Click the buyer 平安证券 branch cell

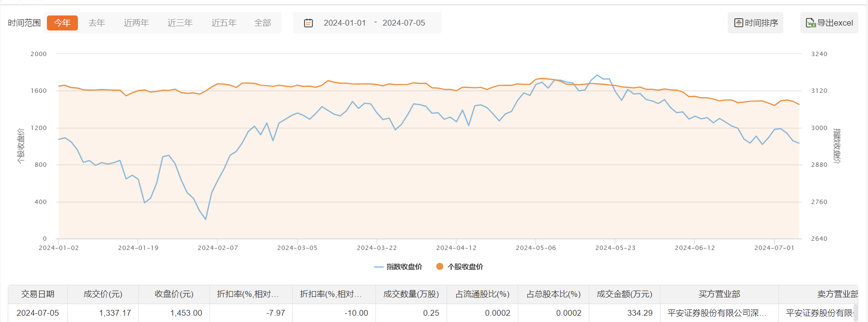pos(719,313)
